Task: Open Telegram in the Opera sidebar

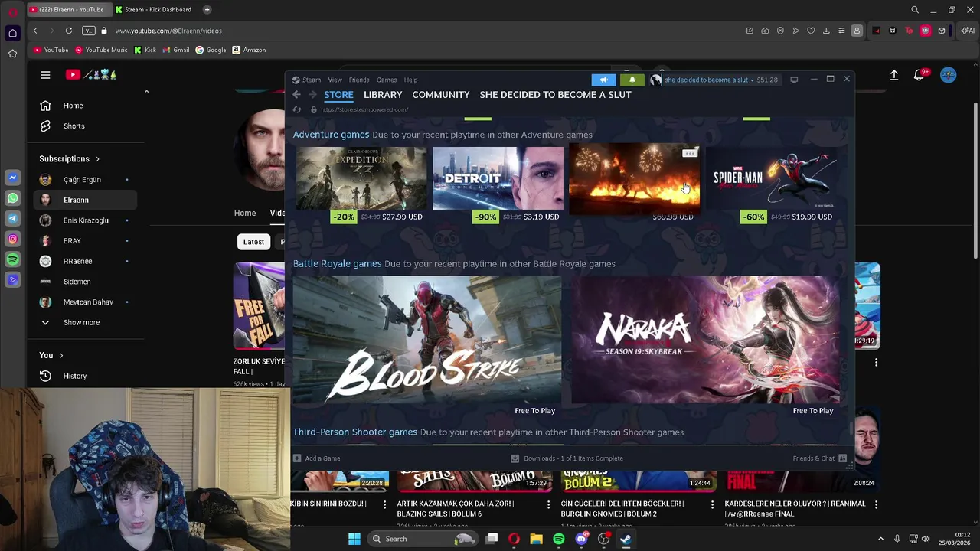Action: click(x=12, y=219)
